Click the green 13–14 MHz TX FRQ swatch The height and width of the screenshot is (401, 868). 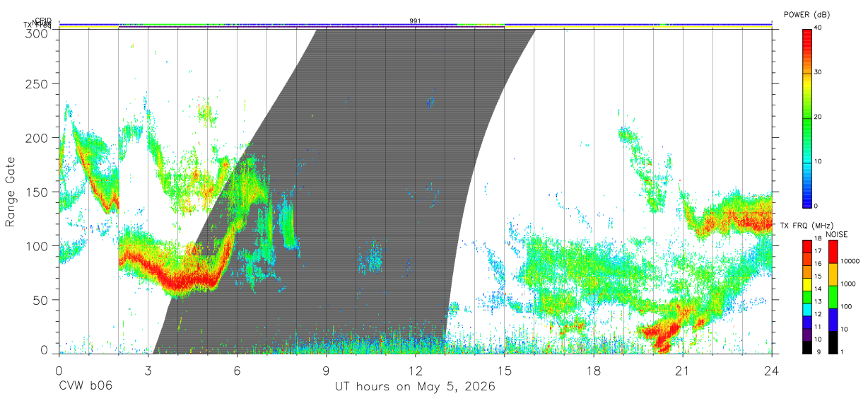coord(807,297)
